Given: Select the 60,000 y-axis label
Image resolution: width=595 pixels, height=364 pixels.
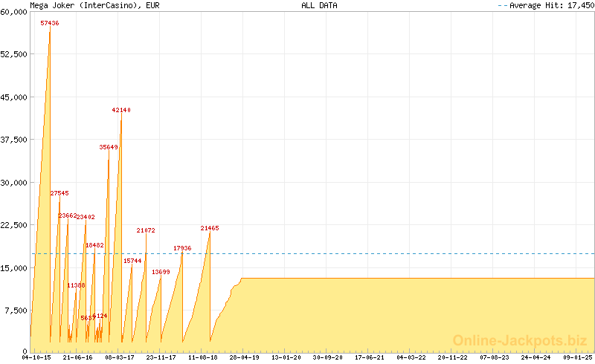Looking at the screenshot, I should (14, 11).
